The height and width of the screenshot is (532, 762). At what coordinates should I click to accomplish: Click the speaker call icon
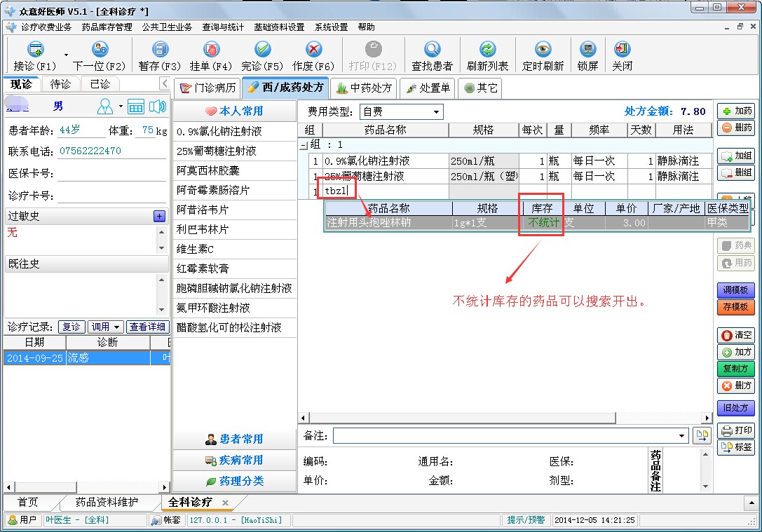point(157,107)
